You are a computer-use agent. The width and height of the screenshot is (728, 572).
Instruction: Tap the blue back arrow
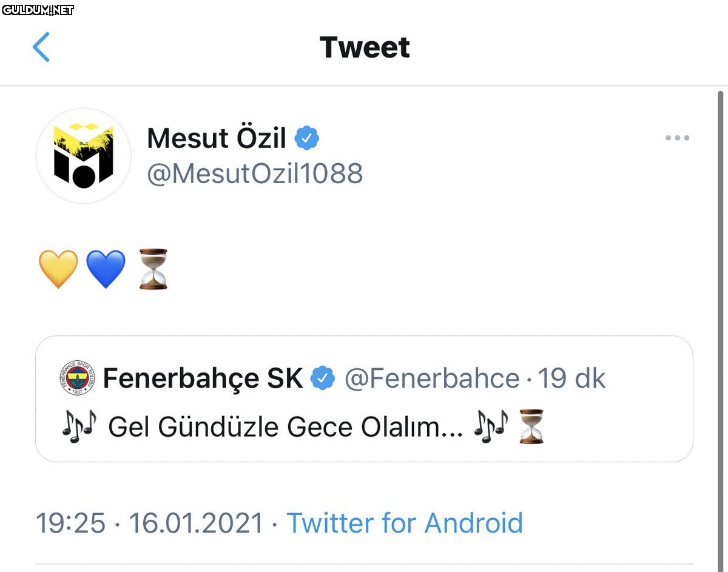pyautogui.click(x=41, y=47)
